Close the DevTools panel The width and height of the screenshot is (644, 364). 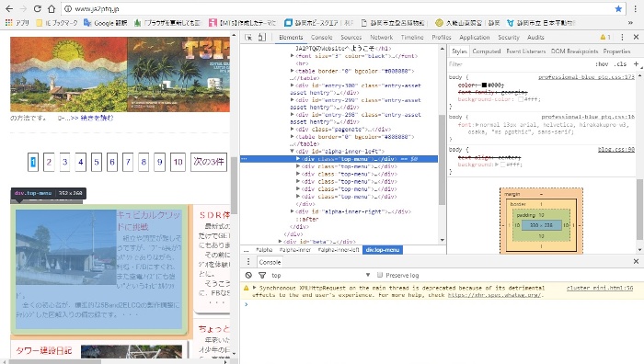[x=637, y=38]
